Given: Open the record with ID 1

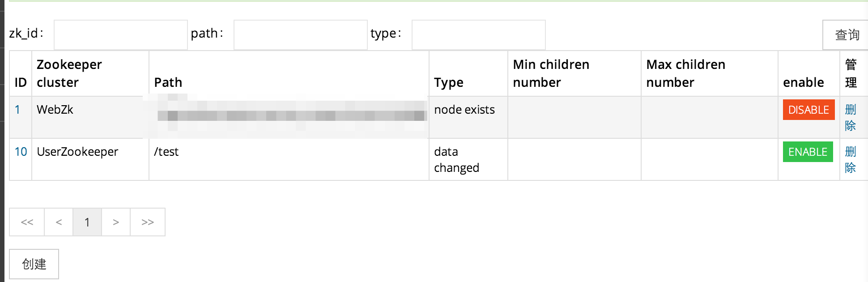Looking at the screenshot, I should (x=17, y=110).
